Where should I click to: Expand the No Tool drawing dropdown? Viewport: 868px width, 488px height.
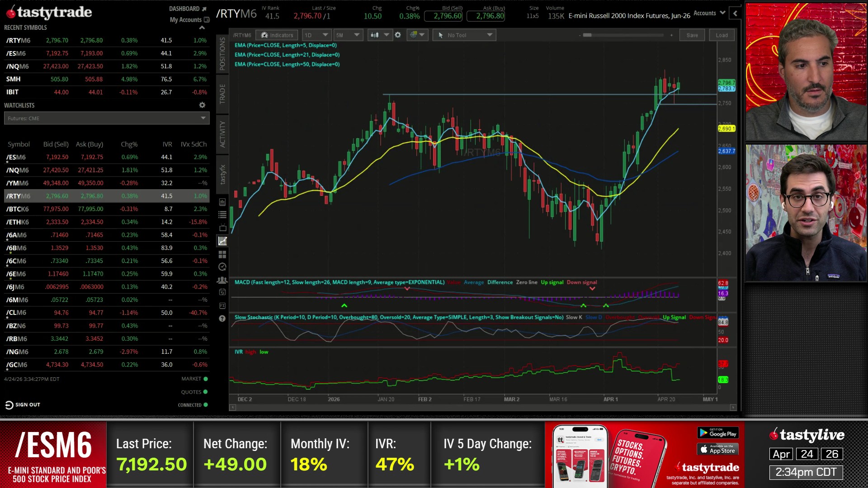point(464,35)
